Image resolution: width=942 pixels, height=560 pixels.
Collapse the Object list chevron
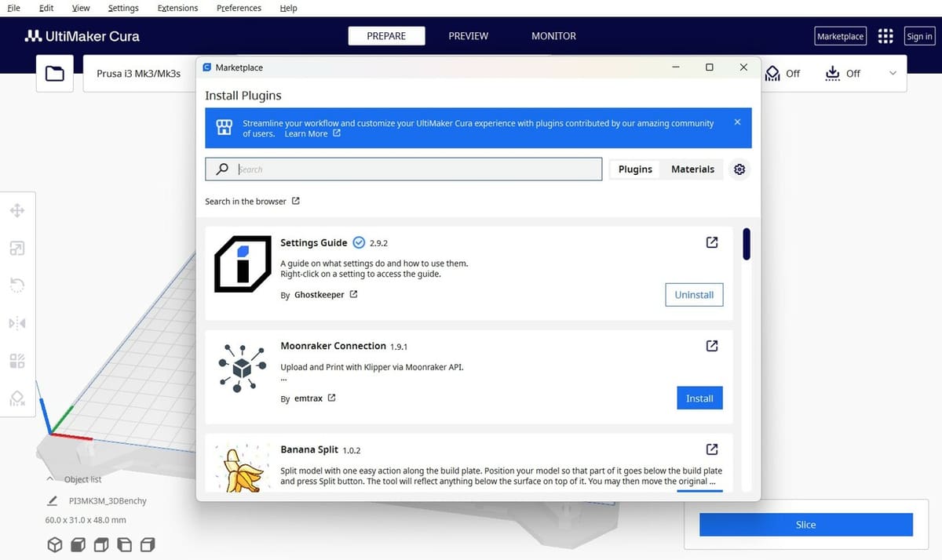point(50,478)
